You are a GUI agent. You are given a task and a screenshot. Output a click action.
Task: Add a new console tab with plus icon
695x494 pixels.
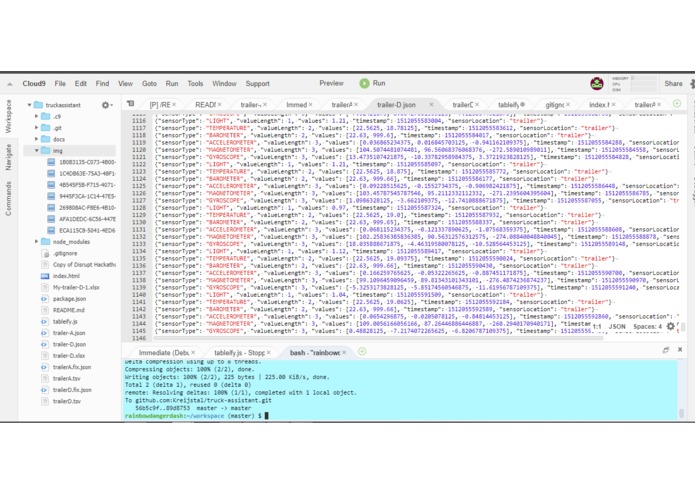362,351
